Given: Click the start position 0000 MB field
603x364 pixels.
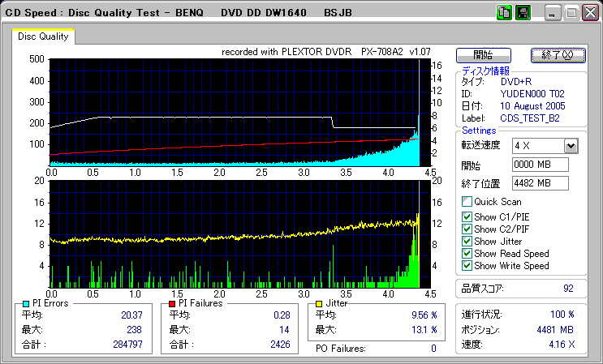Looking at the screenshot, I should point(539,165).
